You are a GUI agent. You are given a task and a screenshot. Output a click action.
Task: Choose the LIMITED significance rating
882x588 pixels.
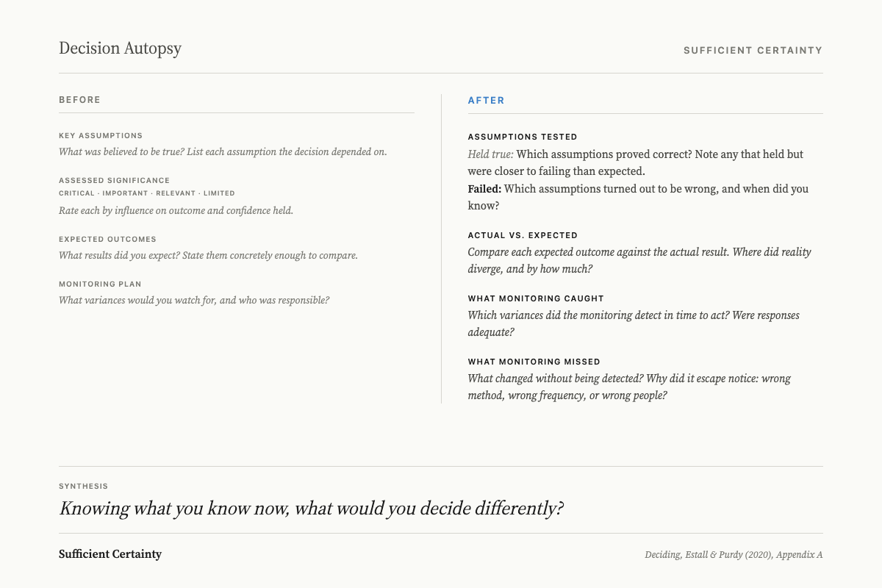[x=219, y=193]
